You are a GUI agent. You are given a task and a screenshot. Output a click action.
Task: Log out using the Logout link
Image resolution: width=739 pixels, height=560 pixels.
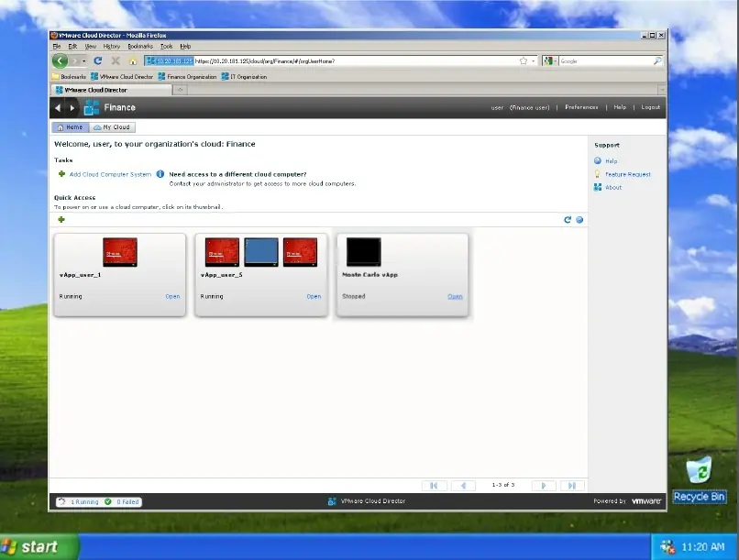pos(650,107)
